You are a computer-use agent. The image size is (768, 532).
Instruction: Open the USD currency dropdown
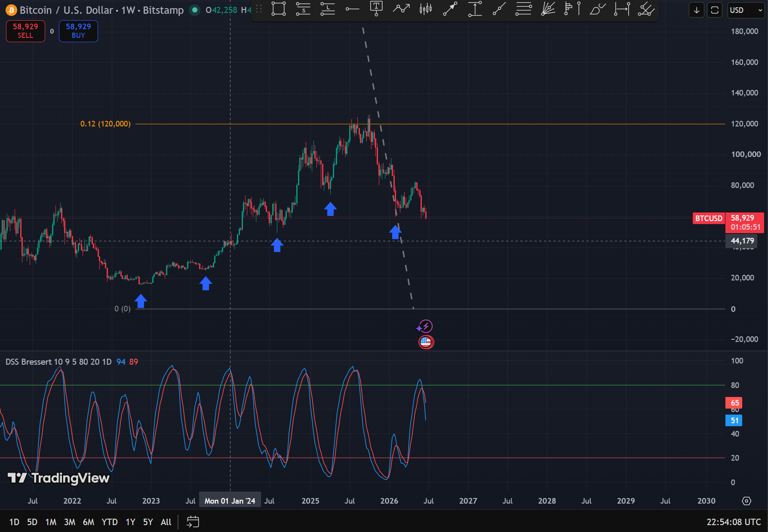tap(746, 10)
